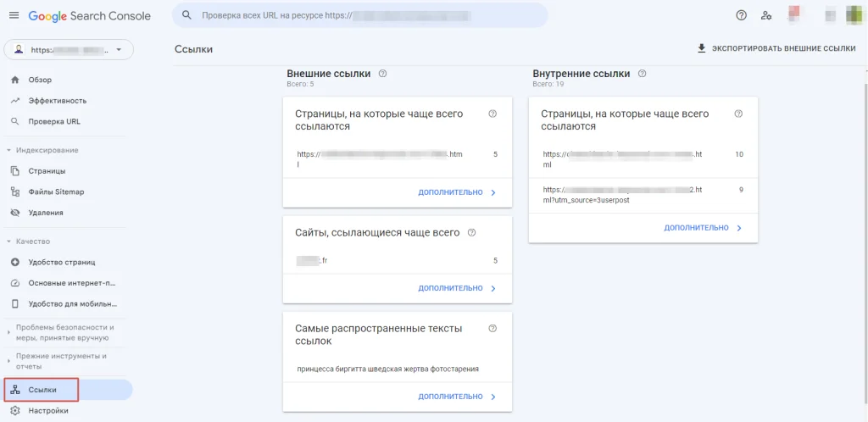
Task: Click the Эффективность trend icon
Action: point(15,101)
